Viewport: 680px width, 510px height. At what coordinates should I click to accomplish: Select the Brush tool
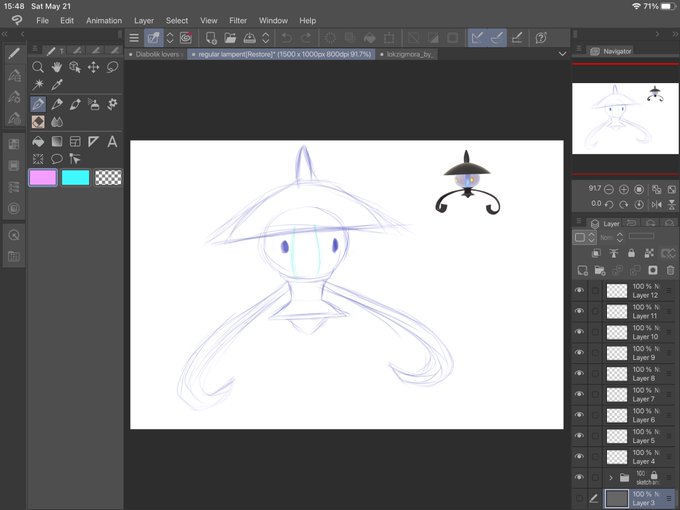[x=75, y=104]
